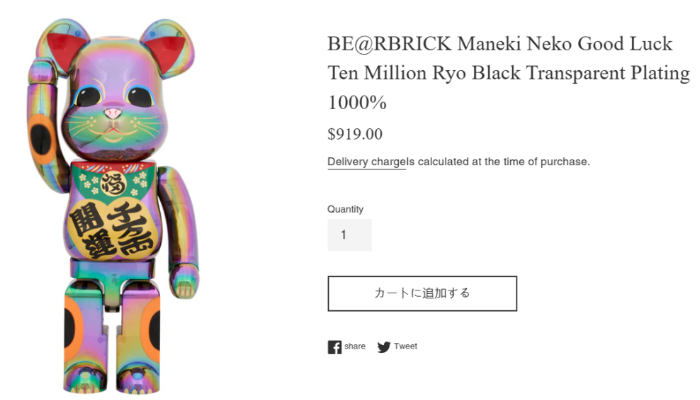This screenshot has height=400, width=700.
Task: Click "calculated at the time of purchase" text
Action: [x=500, y=161]
